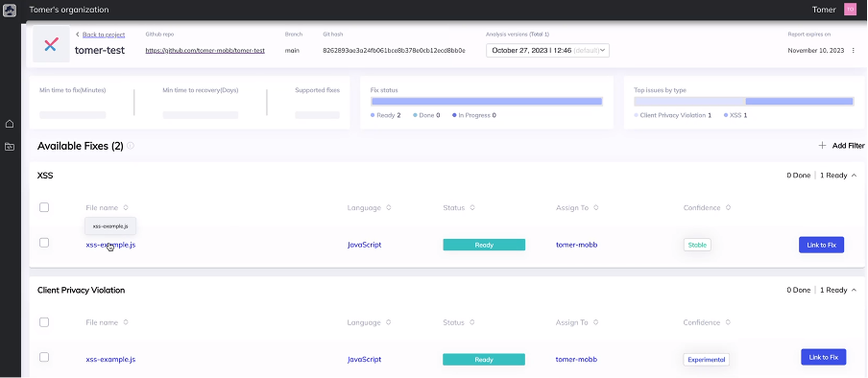Check the xss-example.js row under Client Privacy Violation
The image size is (868, 378).
click(x=44, y=358)
